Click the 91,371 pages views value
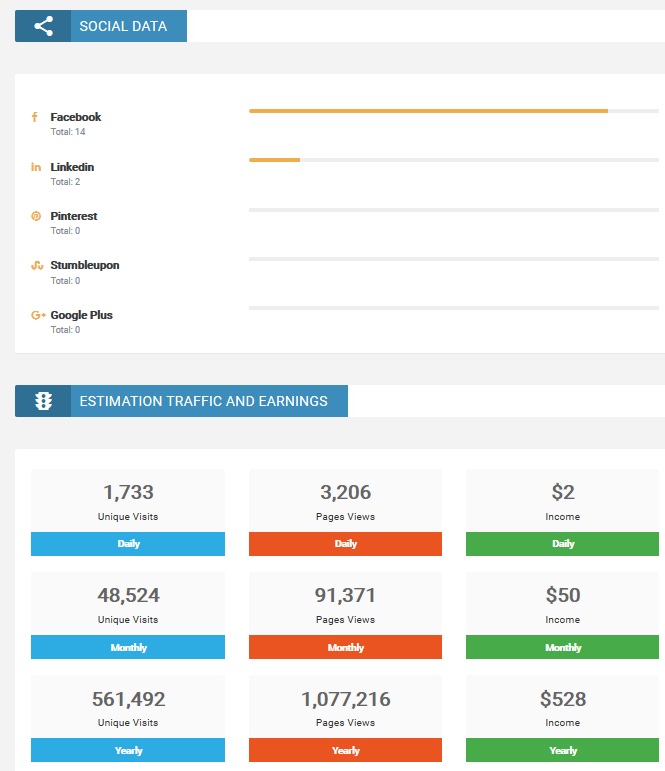Viewport: 665px width, 771px height. (345, 595)
